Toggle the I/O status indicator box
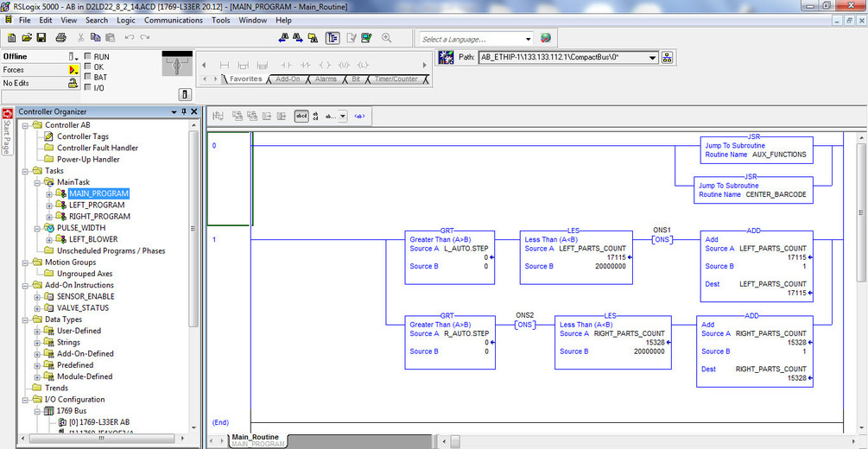The image size is (868, 449). click(x=87, y=87)
